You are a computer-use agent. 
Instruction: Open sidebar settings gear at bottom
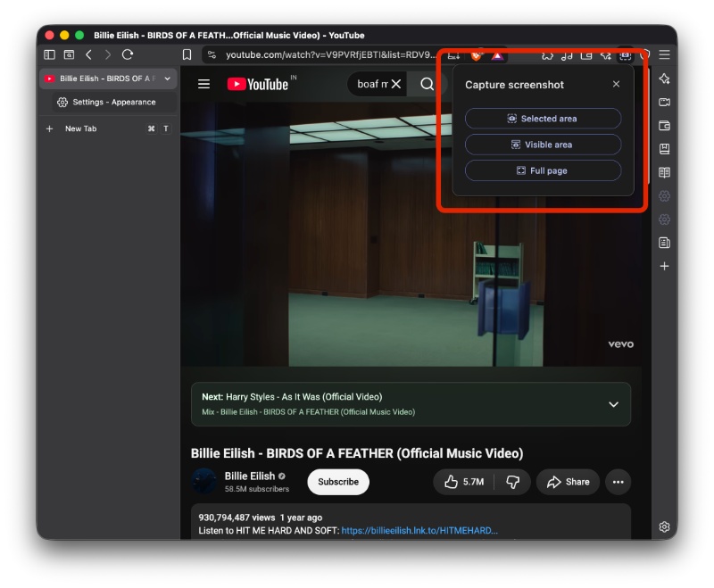click(664, 527)
